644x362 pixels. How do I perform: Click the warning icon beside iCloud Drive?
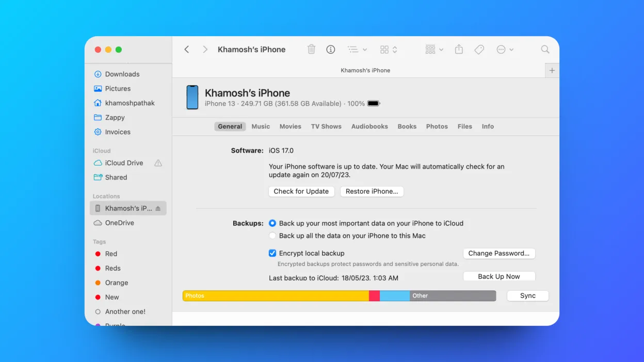pyautogui.click(x=158, y=163)
